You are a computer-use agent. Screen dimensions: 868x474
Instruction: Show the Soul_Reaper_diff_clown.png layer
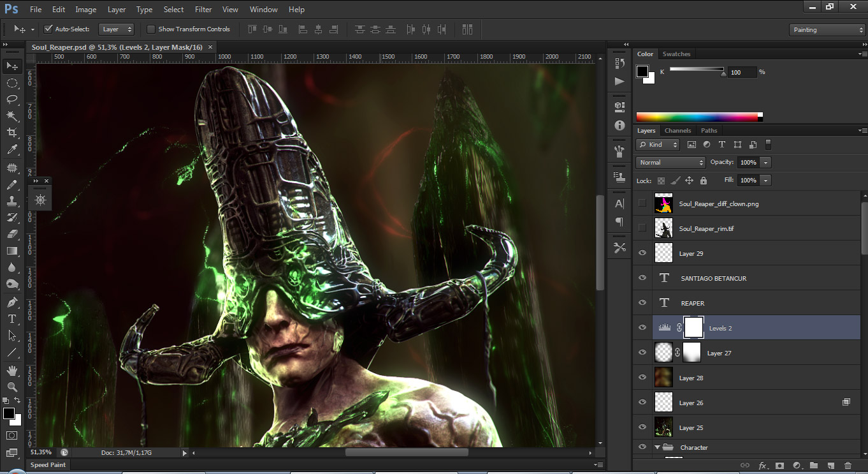coord(642,204)
